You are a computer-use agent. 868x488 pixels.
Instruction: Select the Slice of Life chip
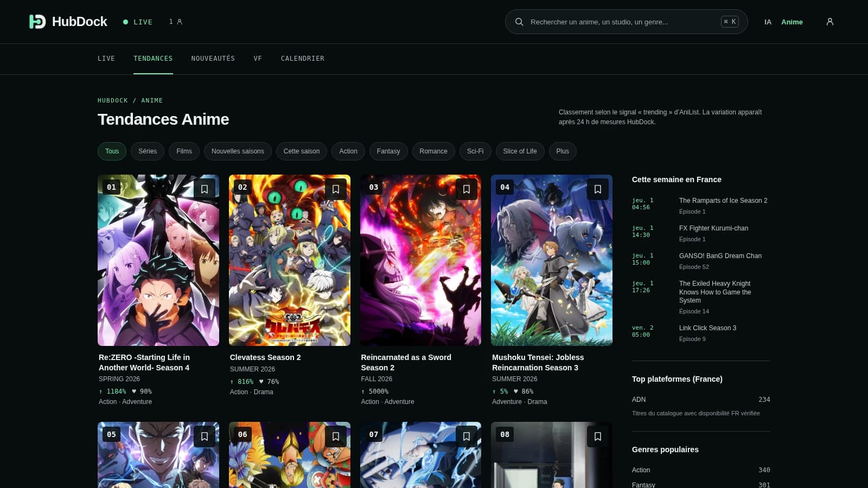[x=520, y=151]
